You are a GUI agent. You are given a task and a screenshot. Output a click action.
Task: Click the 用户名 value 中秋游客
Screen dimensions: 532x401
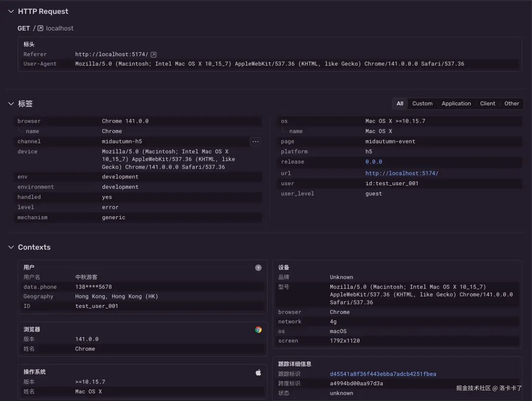click(86, 277)
